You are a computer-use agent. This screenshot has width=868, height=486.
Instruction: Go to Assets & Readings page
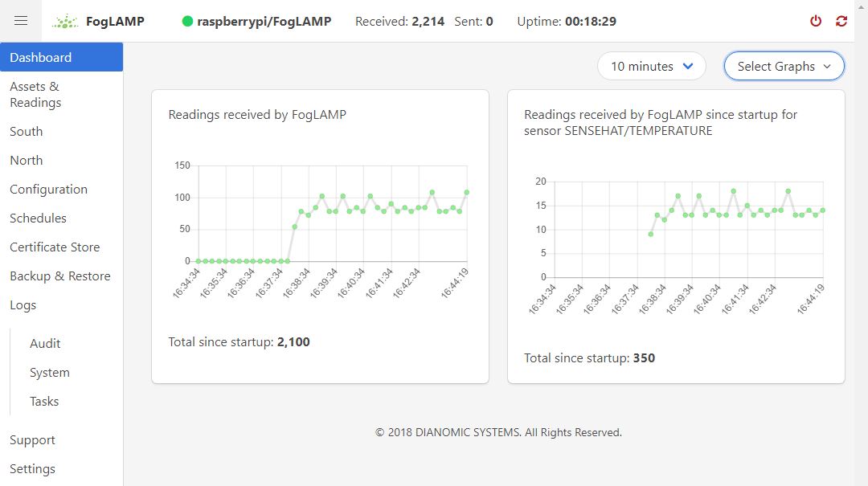pos(35,95)
